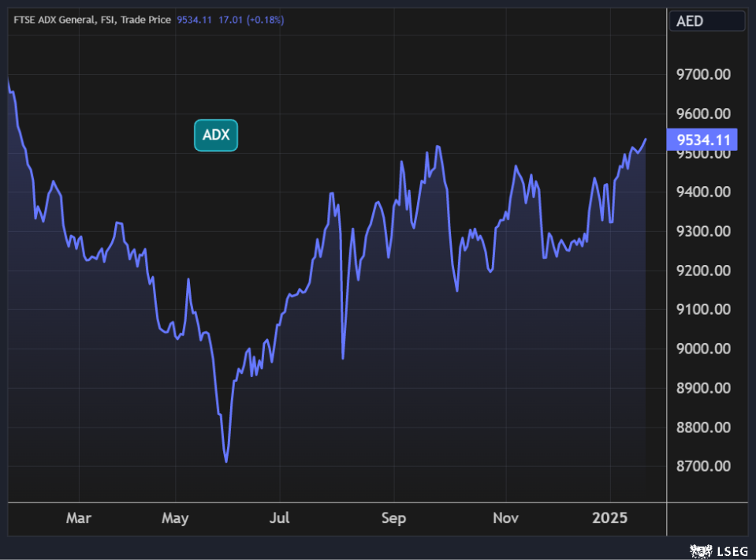Image resolution: width=756 pixels, height=560 pixels.
Task: Click the 9400.00 price axis label
Action: point(704,192)
